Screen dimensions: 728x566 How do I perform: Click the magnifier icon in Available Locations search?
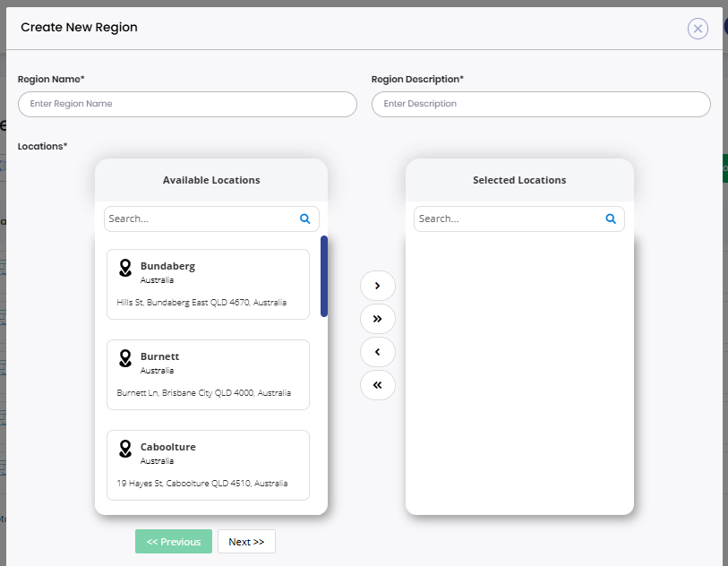tap(305, 219)
